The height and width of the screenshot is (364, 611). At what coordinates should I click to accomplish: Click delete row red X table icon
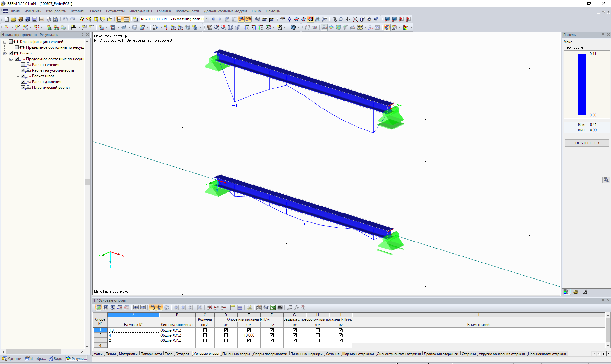(x=209, y=307)
